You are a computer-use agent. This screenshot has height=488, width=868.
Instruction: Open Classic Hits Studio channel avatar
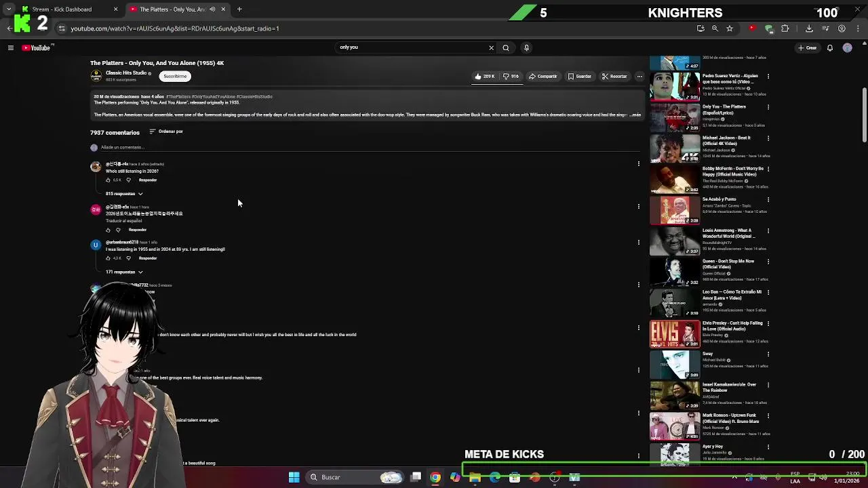coord(96,75)
